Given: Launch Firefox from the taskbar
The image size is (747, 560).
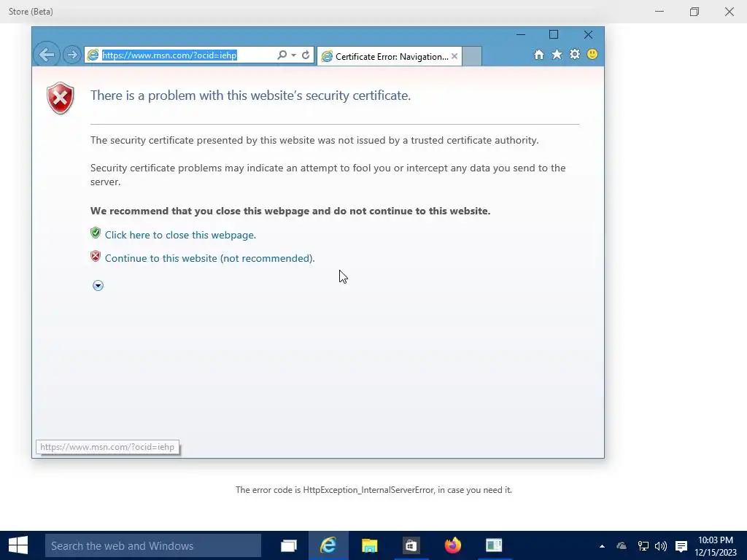Looking at the screenshot, I should point(452,545).
